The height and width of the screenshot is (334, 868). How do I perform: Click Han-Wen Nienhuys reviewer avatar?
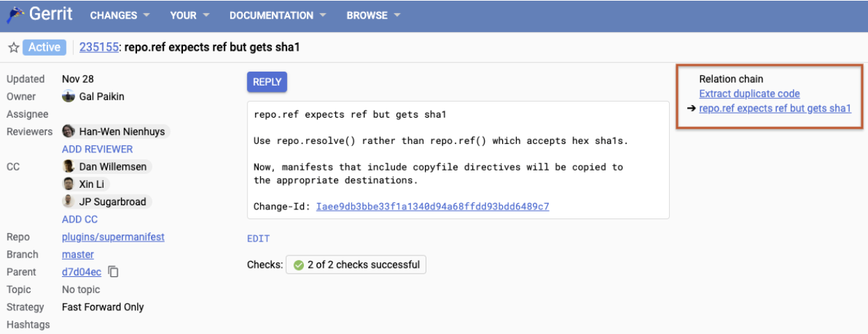coord(69,132)
